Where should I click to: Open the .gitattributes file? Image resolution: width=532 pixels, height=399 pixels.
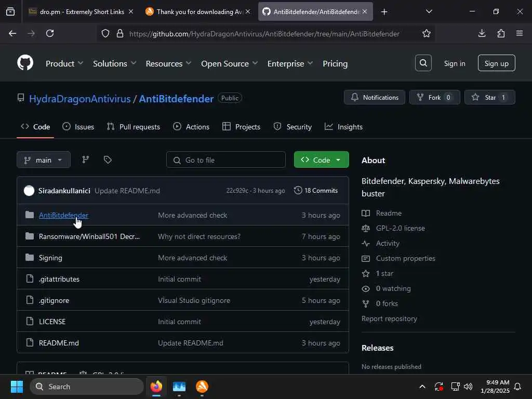[x=59, y=279]
